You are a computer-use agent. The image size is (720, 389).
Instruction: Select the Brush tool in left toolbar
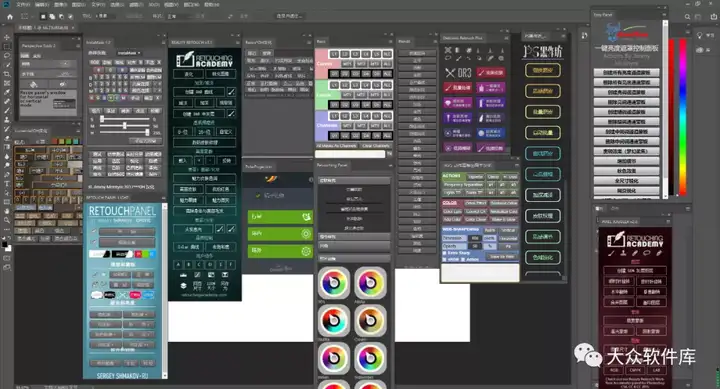[x=6, y=111]
